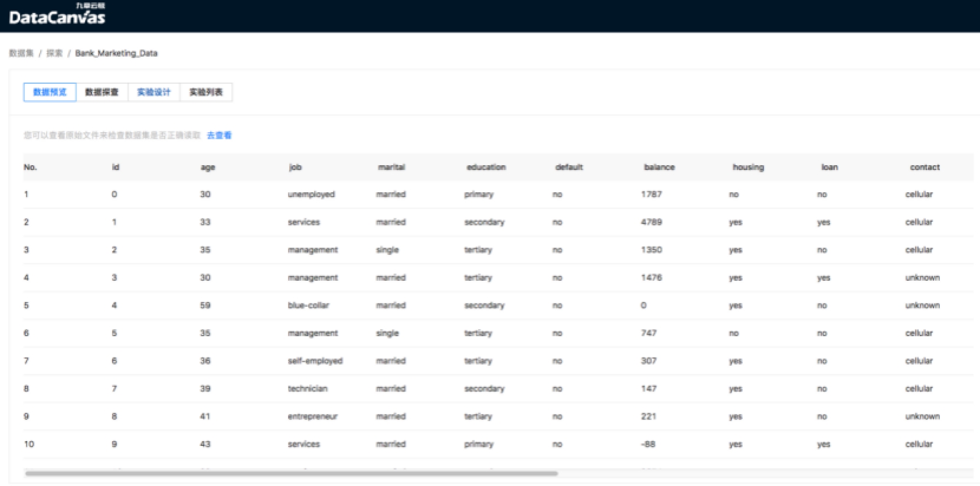The height and width of the screenshot is (486, 980).
Task: Click cellular contact in self-employed row
Action: 919,361
